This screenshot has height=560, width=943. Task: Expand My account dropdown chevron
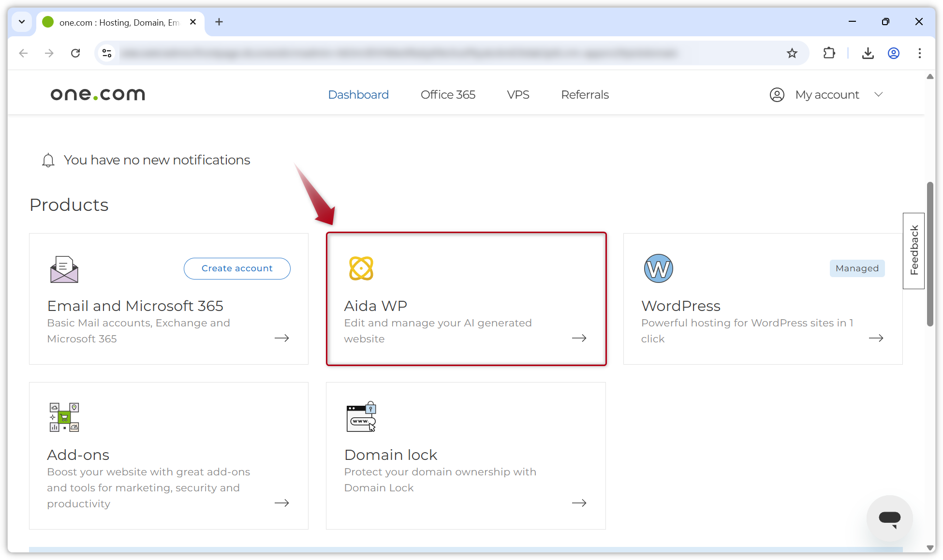879,94
